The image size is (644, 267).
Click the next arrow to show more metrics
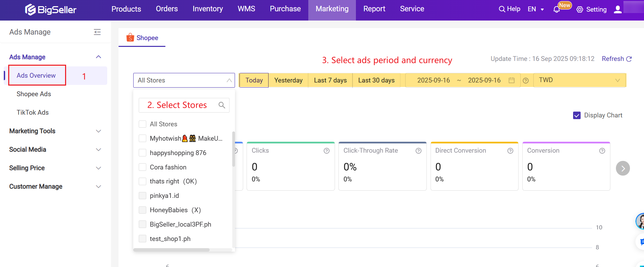tap(623, 168)
